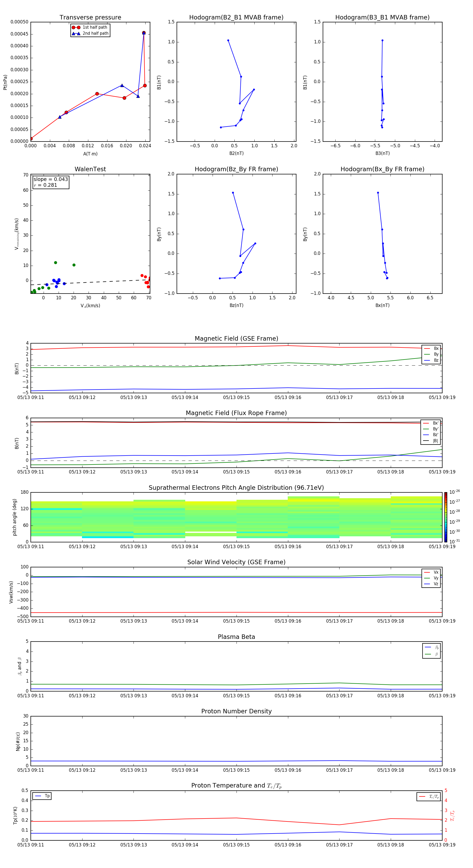The image size is (473, 868).
Task: Click the 'Hodogram(Bx_By FR frame)' title
Action: pyautogui.click(x=382, y=169)
